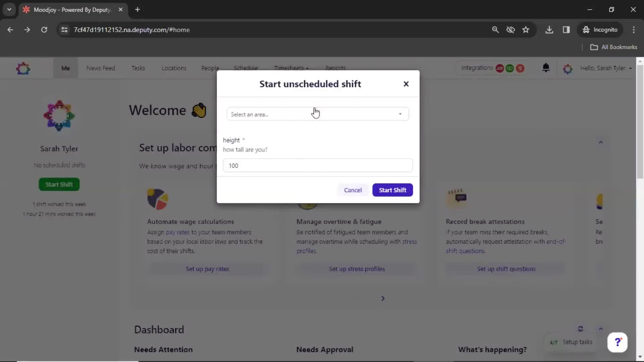Click the Integrations icon cluster
The height and width of the screenshot is (362, 644).
510,68
